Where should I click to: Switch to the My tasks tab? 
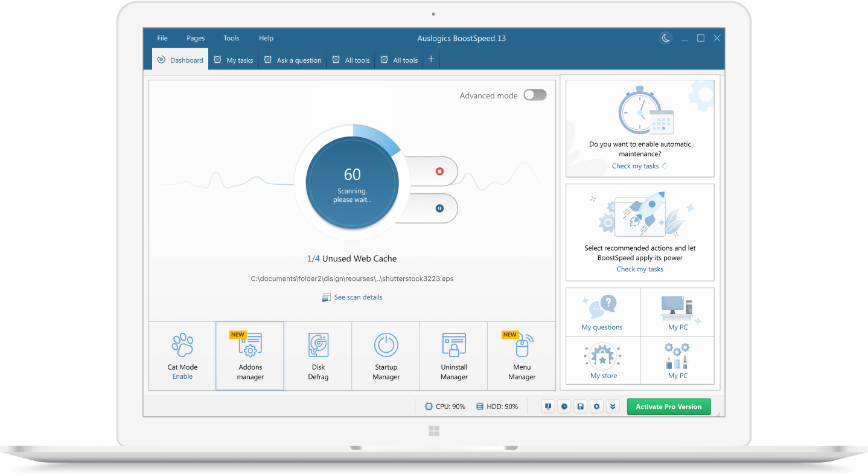[x=234, y=60]
